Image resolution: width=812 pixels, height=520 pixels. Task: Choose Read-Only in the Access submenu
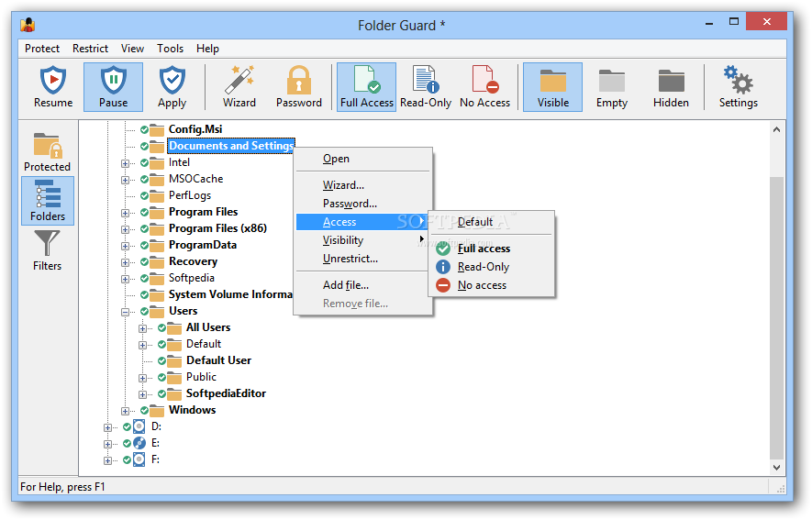point(483,267)
